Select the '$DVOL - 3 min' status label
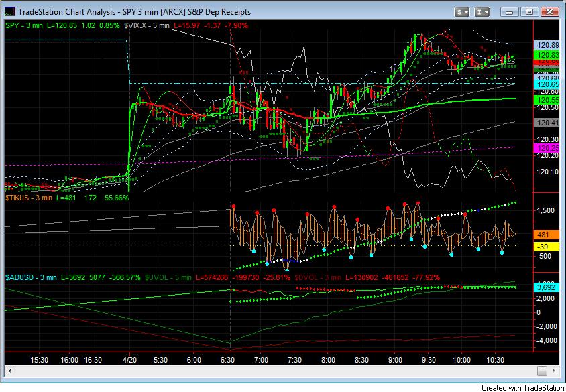566x392 pixels. tap(318, 277)
